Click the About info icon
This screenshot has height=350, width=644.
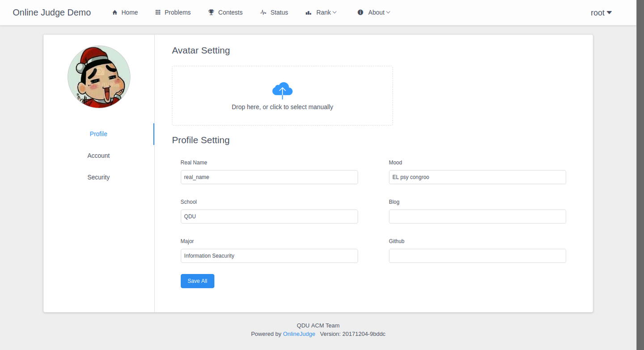[x=360, y=13]
